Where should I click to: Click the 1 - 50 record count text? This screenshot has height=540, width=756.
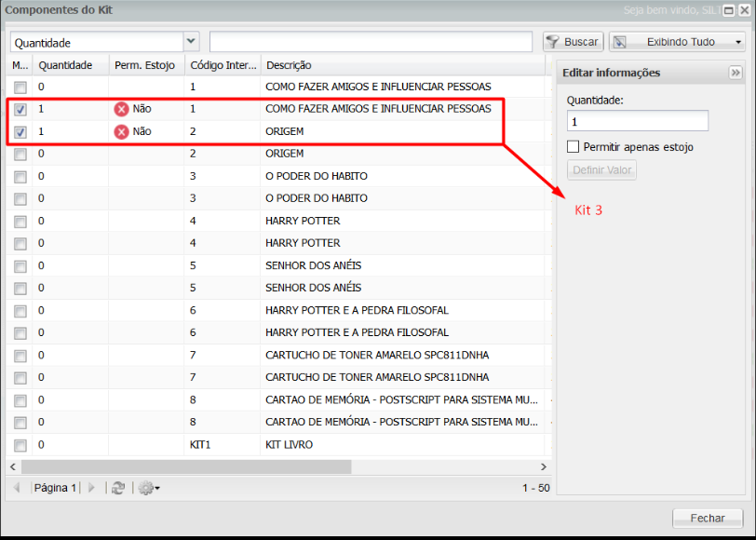(535, 488)
